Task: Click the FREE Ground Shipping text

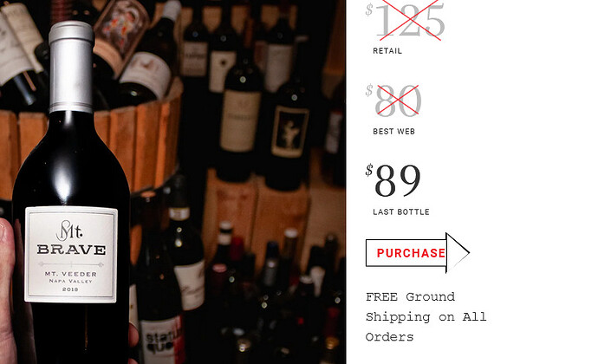Action: [426, 316]
